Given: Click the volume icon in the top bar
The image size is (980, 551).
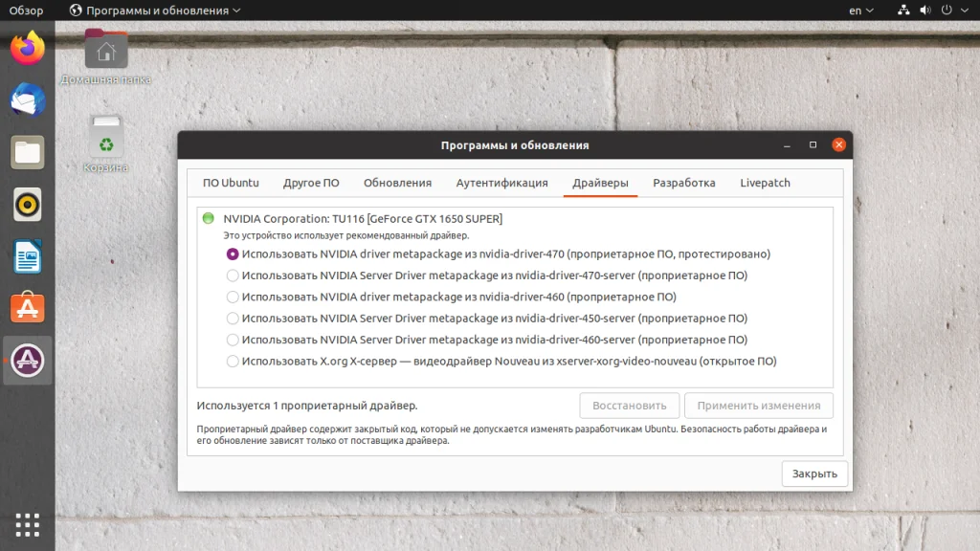Looking at the screenshot, I should (924, 10).
